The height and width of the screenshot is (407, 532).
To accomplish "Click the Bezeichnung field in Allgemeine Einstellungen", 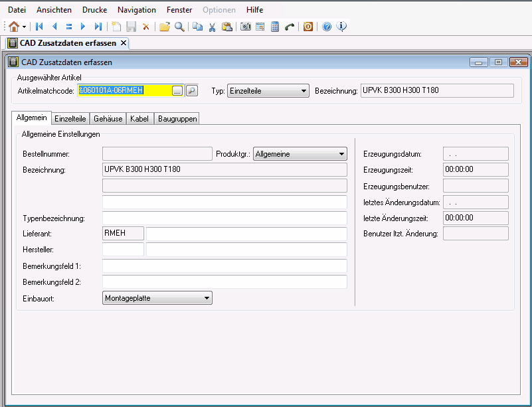I will click(x=224, y=169).
